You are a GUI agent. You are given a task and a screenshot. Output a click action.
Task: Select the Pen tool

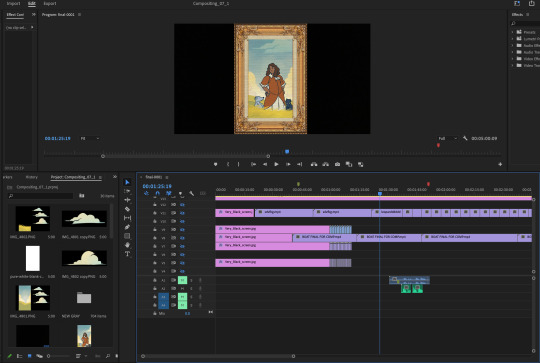(127, 227)
